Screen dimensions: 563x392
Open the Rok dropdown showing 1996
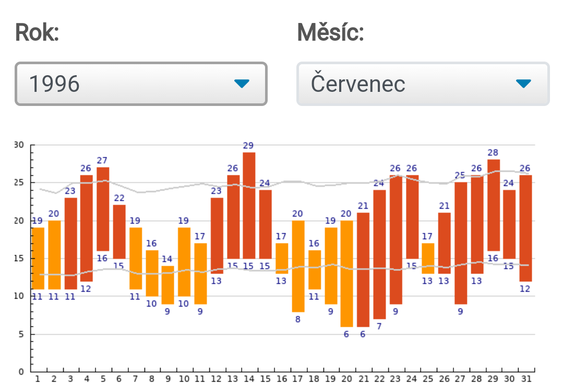click(141, 84)
